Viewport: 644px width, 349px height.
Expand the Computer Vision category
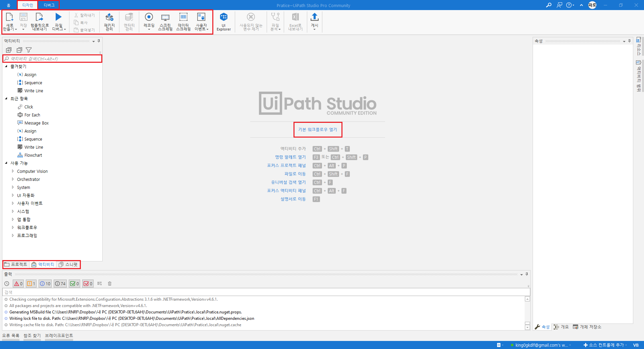point(13,171)
